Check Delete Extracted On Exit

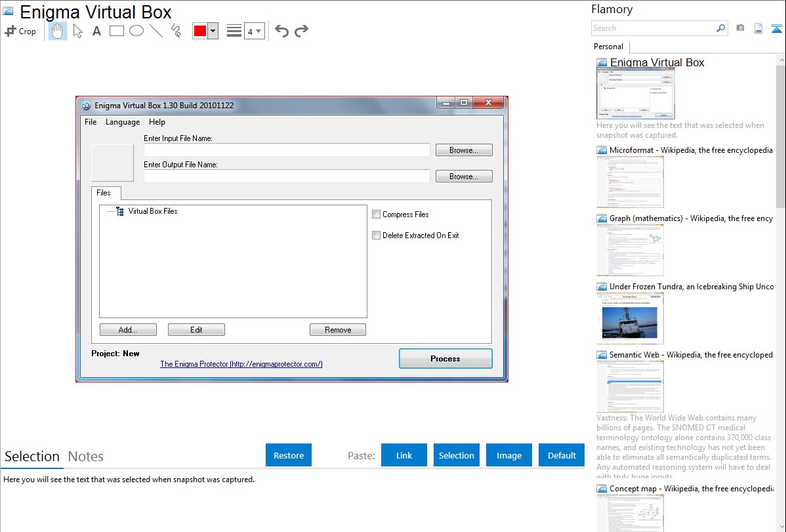point(376,235)
